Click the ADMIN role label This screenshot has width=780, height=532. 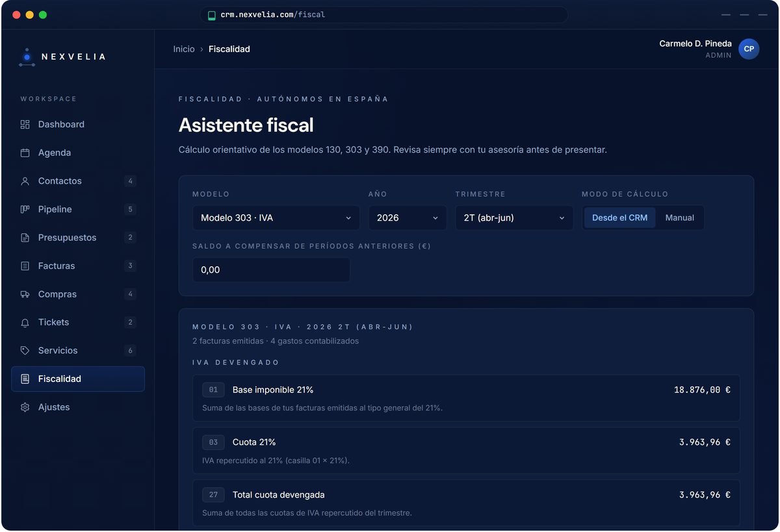pyautogui.click(x=718, y=56)
